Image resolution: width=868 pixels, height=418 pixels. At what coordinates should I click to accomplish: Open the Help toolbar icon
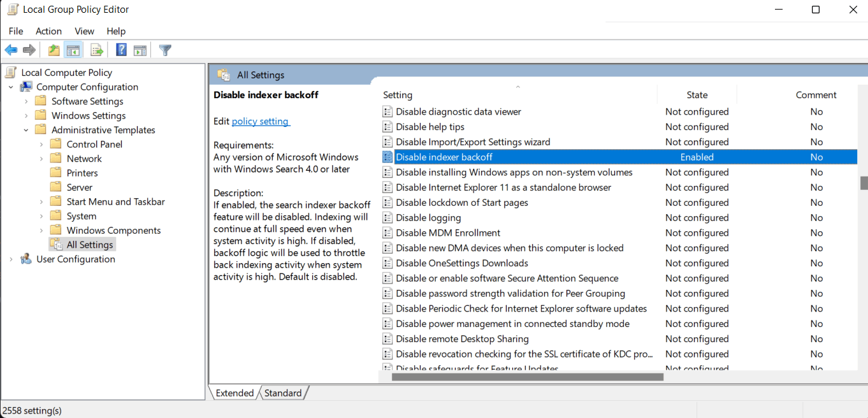click(121, 50)
